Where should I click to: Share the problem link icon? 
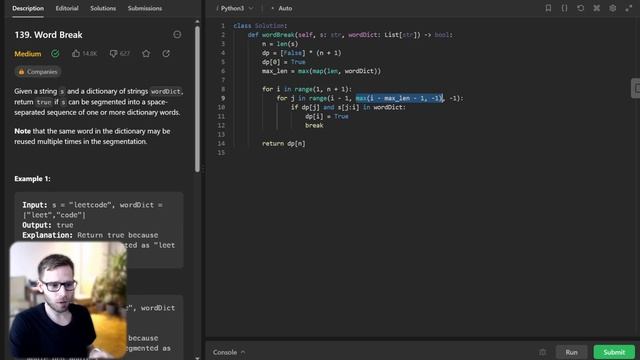point(166,53)
